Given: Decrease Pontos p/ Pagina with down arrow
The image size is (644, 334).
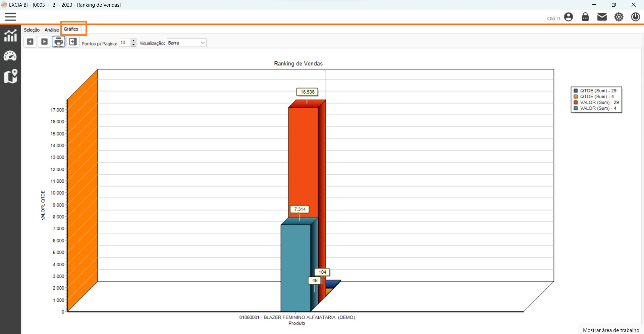Looking at the screenshot, I should [x=133, y=45].
